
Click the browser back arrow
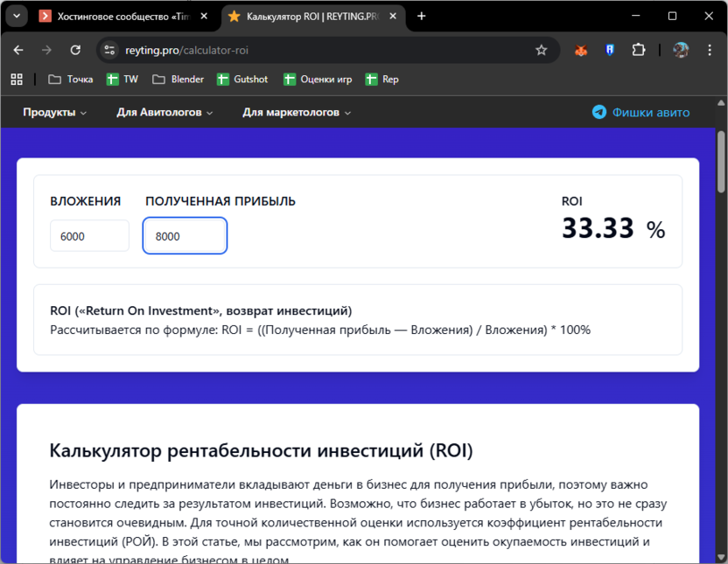point(17,50)
